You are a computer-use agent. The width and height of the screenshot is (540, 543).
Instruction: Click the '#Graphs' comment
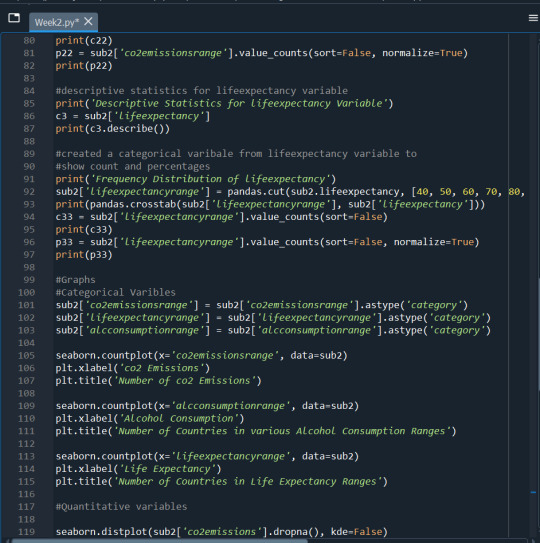click(x=76, y=280)
